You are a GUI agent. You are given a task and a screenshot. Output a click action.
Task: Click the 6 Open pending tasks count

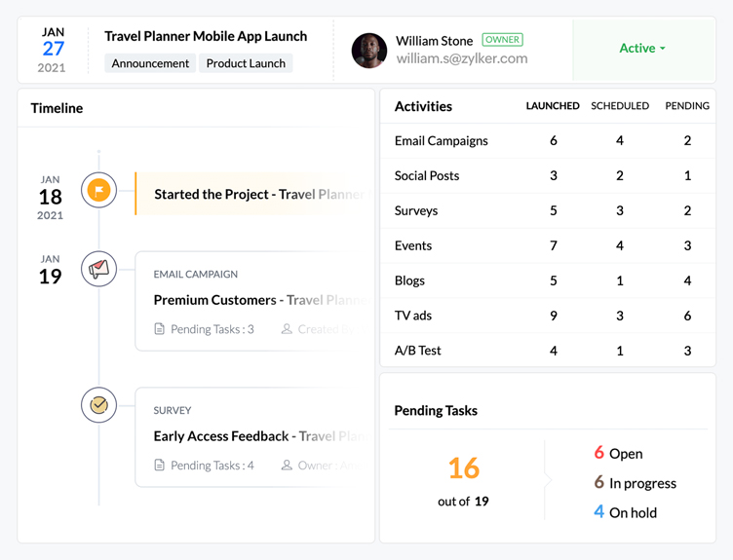pos(618,454)
